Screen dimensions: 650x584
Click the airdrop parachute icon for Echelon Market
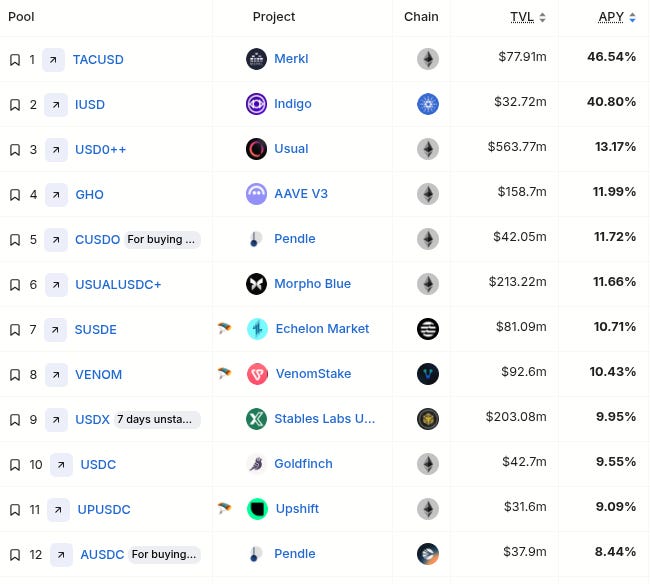pyautogui.click(x=224, y=329)
